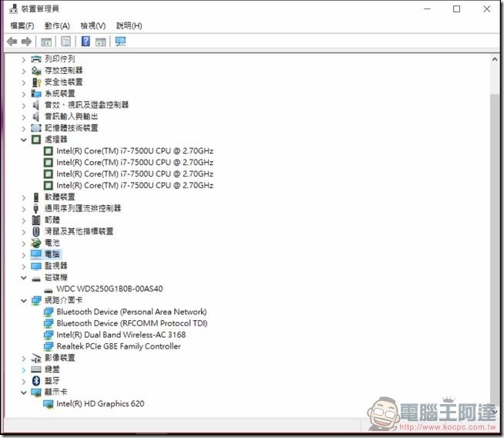Collapse the 磁碟機 disk drives node
The image size is (504, 438).
point(23,278)
